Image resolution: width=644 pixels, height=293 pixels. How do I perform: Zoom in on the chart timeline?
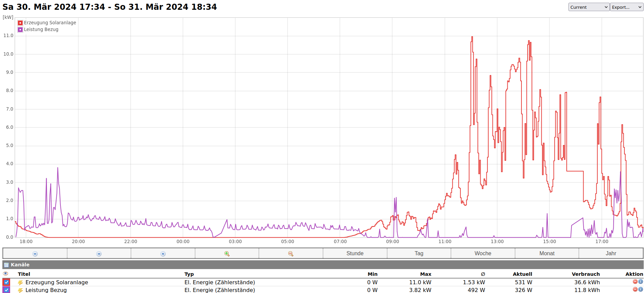coord(227,254)
